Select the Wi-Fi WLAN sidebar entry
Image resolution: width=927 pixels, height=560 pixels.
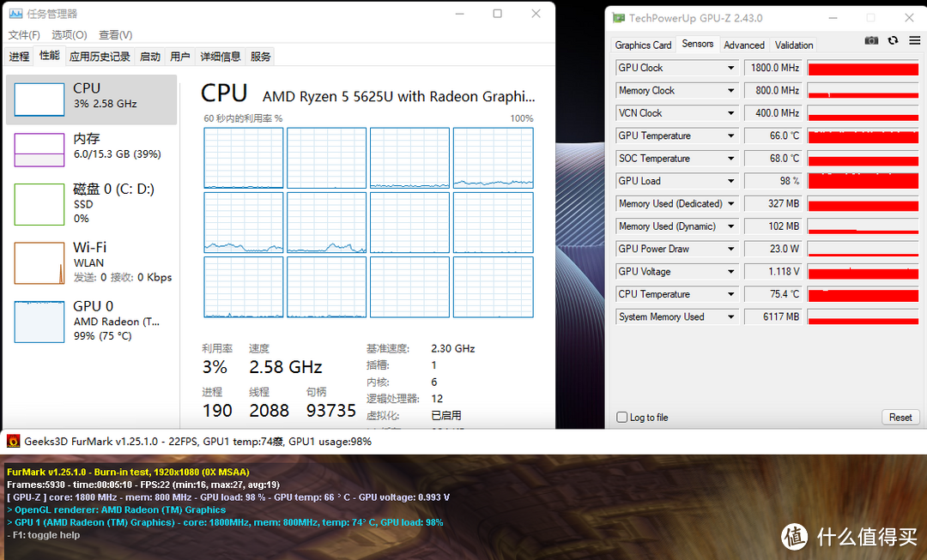(x=91, y=262)
